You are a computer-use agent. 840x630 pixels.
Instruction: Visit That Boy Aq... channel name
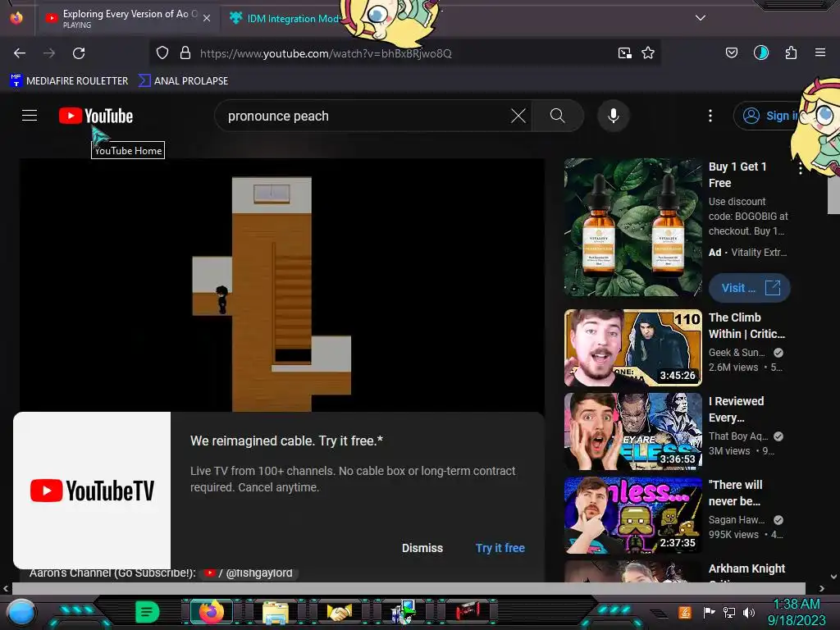coord(738,436)
